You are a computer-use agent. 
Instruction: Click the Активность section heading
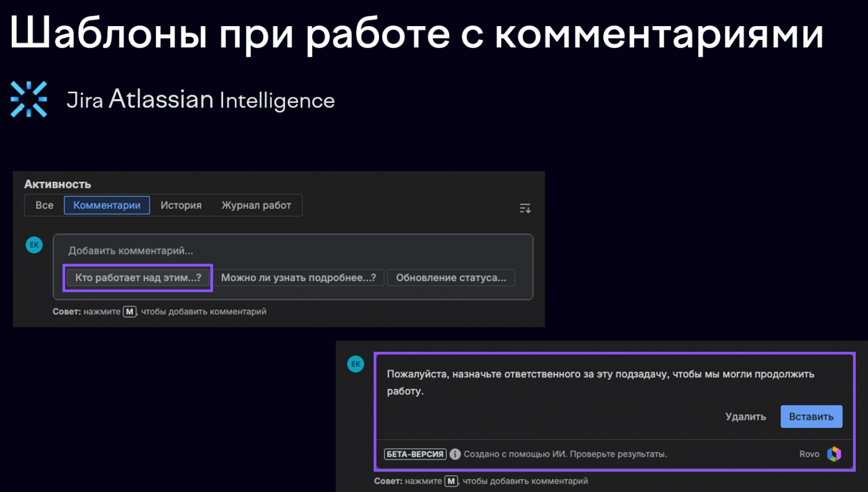[x=57, y=184]
